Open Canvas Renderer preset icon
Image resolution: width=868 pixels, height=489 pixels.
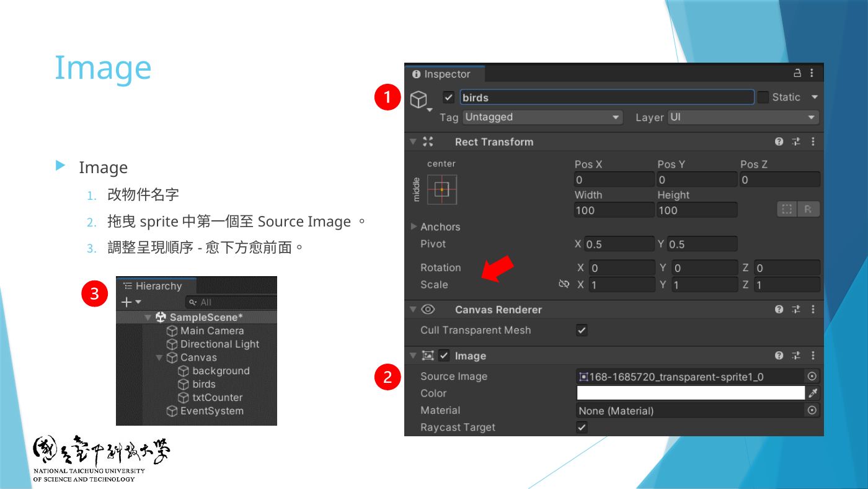point(796,309)
